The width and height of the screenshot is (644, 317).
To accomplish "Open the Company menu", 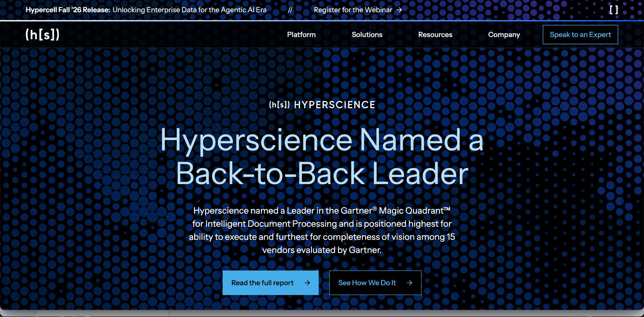I will [504, 35].
